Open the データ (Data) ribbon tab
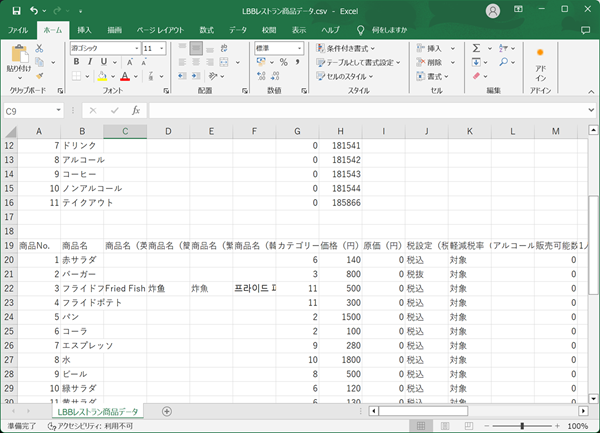This screenshot has height=433, width=600. (x=238, y=30)
